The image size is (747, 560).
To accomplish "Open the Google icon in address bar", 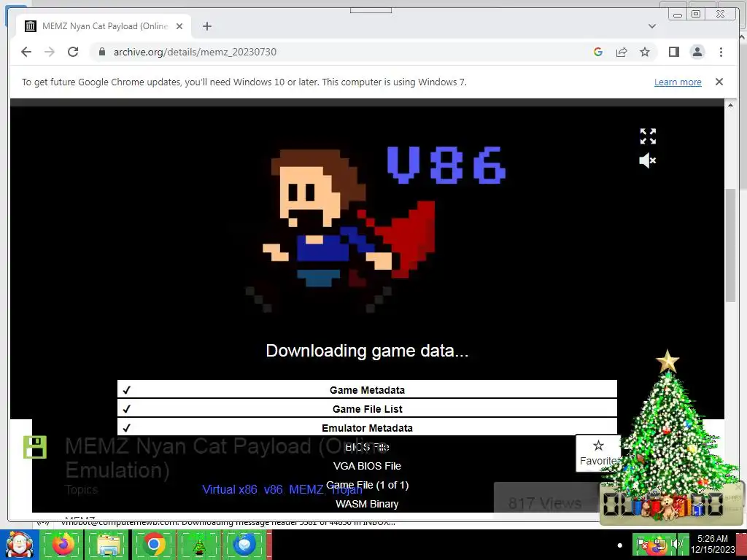I will click(598, 52).
